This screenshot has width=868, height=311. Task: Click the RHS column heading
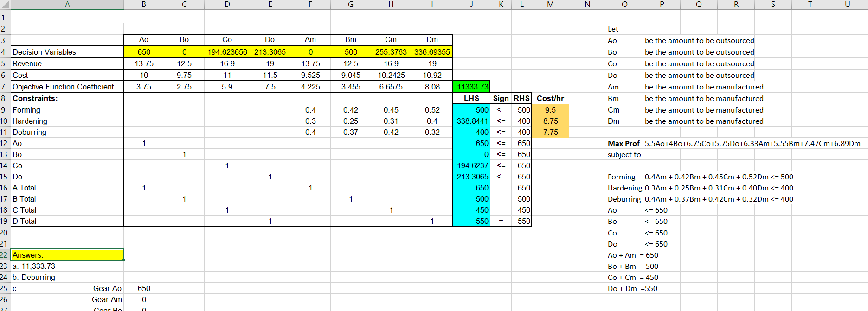coord(521,98)
